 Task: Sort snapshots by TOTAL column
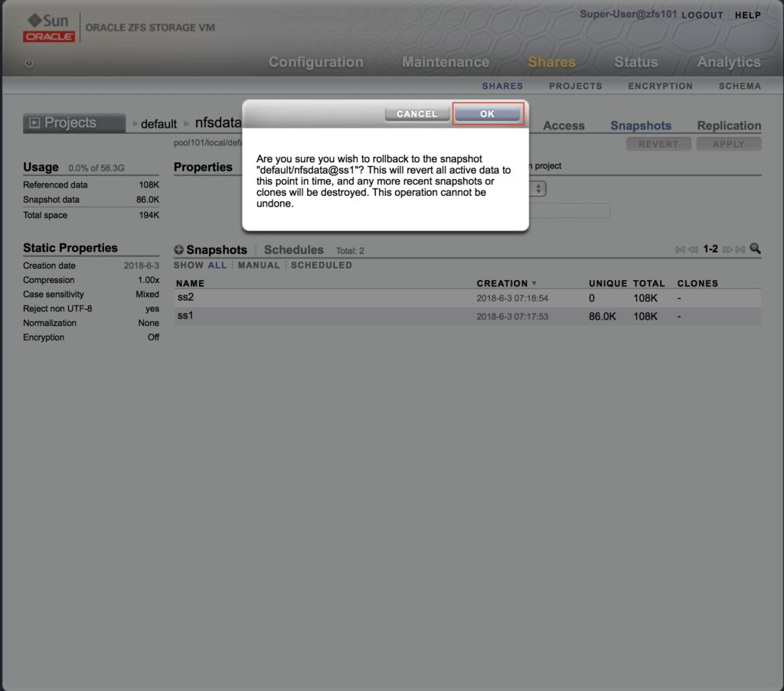click(649, 283)
